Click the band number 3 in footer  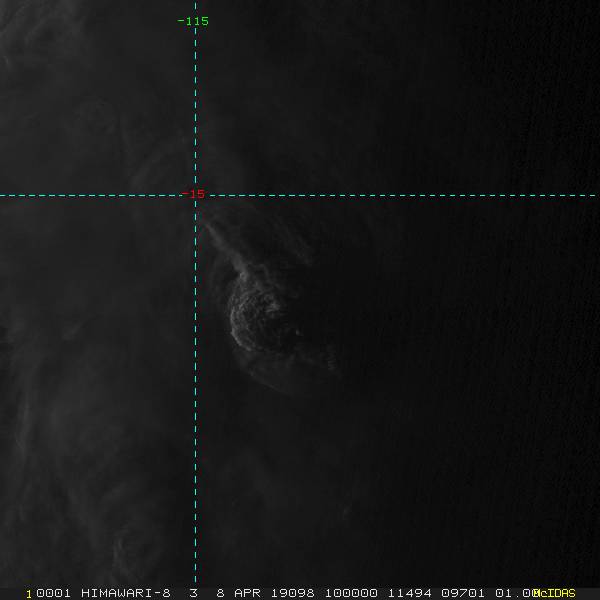pos(193,593)
